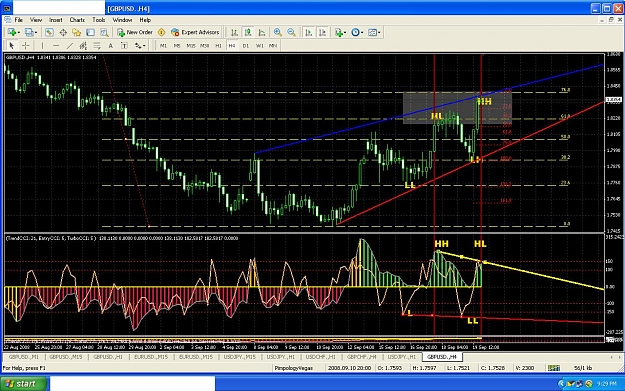Open the Strategy Tester panel

(104, 32)
